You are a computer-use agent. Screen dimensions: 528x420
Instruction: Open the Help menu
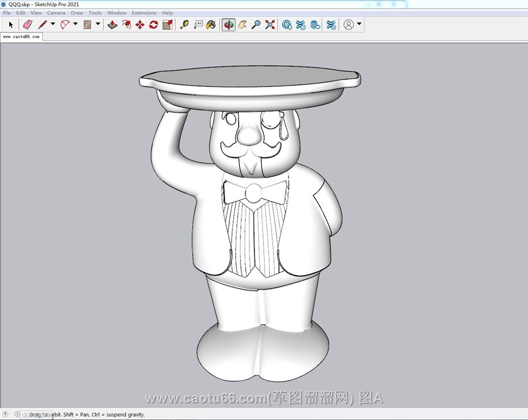click(167, 13)
